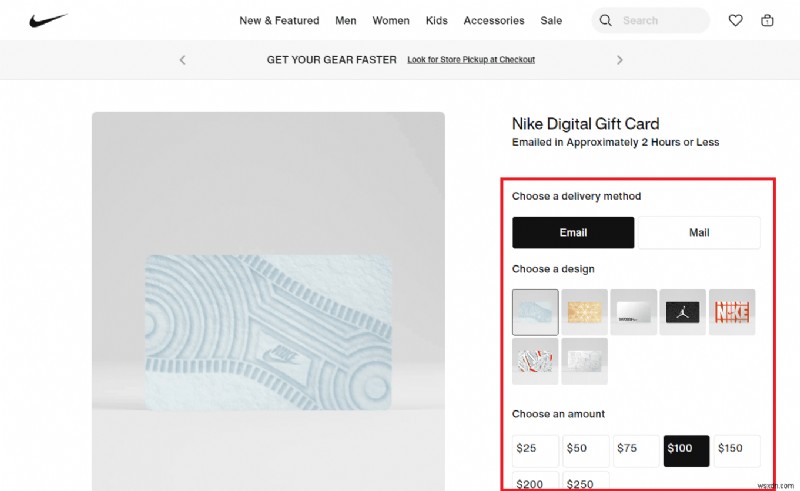
Task: Follow the Look for Store Pickup link
Action: [x=471, y=60]
